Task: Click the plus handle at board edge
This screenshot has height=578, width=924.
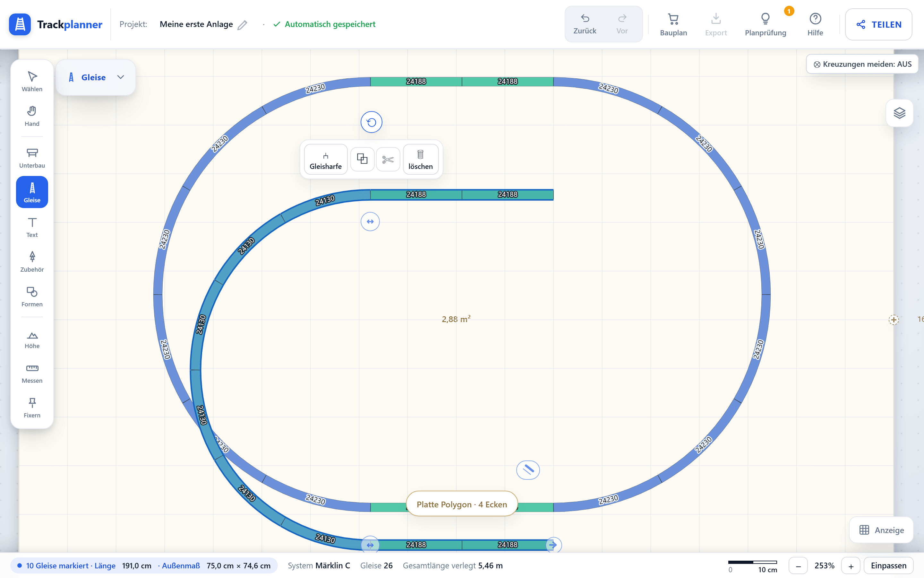Action: [894, 320]
